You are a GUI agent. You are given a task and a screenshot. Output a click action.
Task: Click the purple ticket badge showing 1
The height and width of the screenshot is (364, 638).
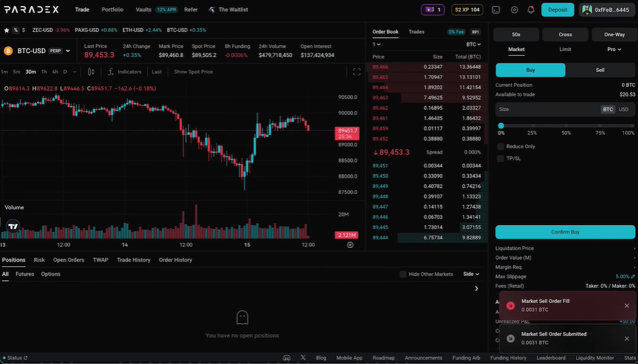(x=433, y=10)
